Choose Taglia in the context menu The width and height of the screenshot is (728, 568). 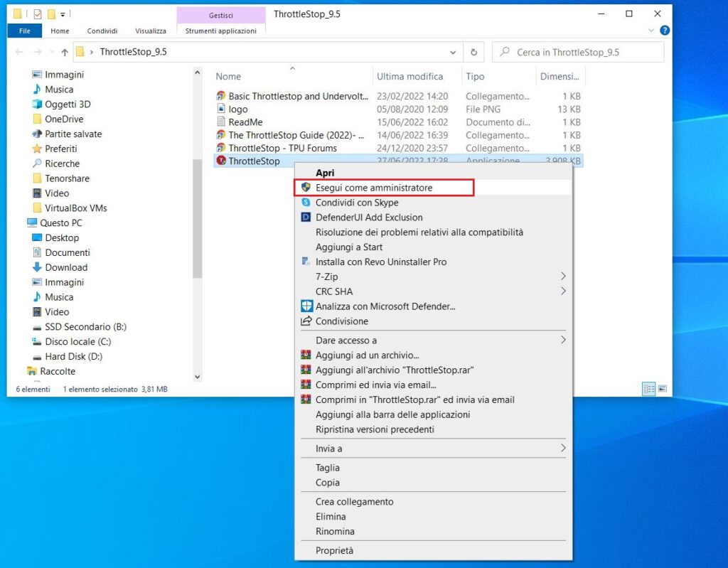(x=327, y=468)
